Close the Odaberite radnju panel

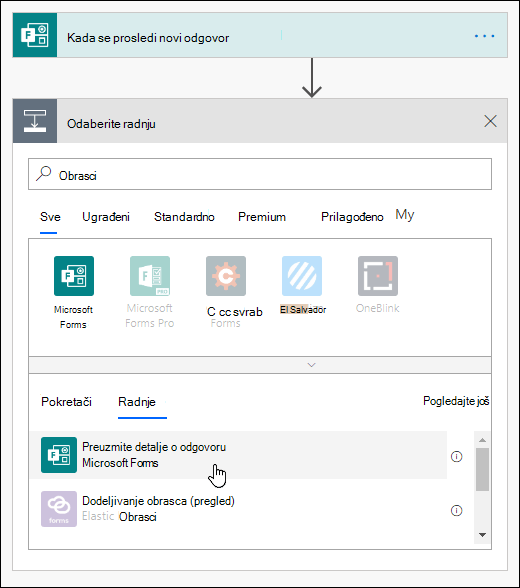(490, 121)
